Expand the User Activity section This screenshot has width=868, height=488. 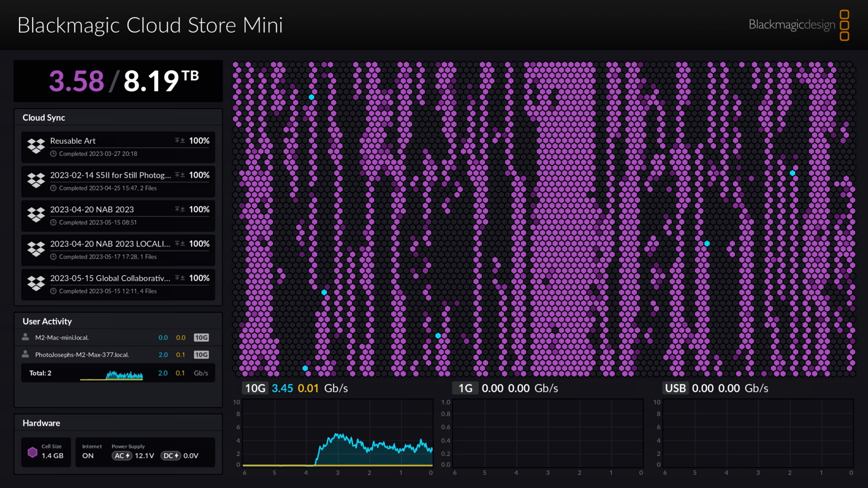(x=47, y=321)
